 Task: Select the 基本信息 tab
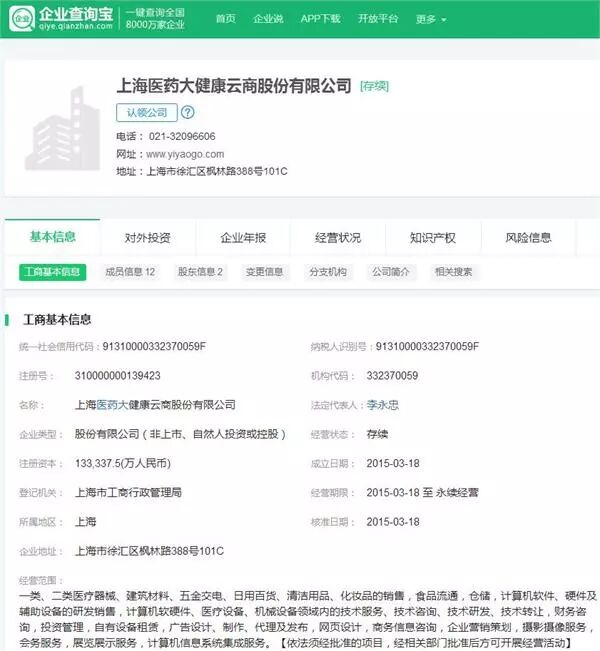(x=52, y=237)
